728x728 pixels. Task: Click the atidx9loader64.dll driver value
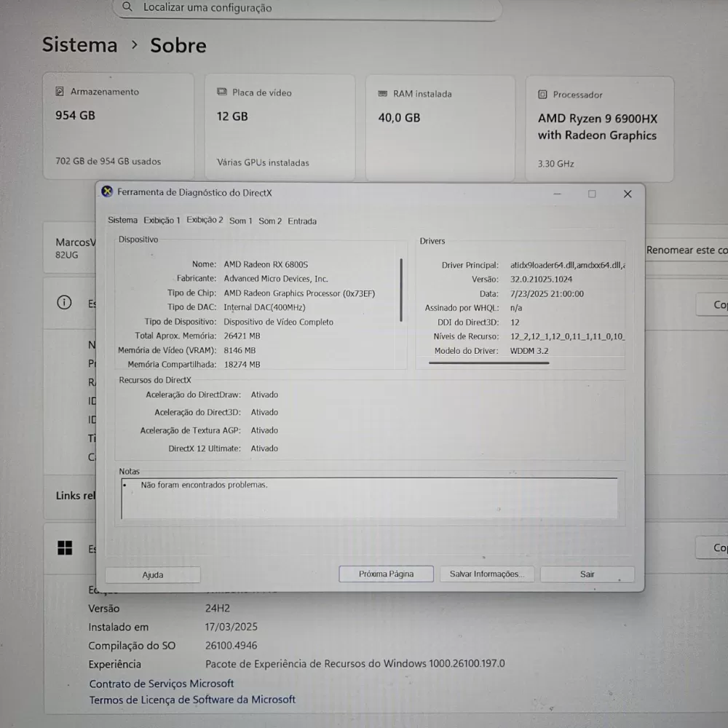pyautogui.click(x=567, y=265)
